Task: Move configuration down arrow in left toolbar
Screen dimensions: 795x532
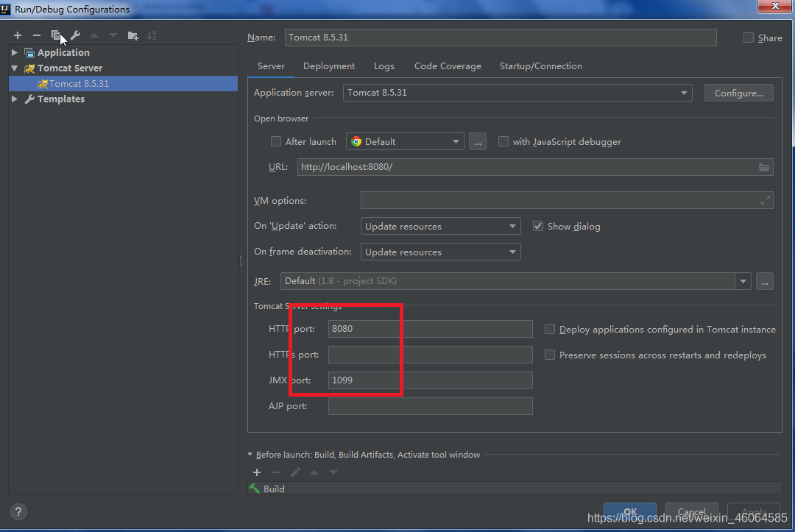Action: click(113, 35)
